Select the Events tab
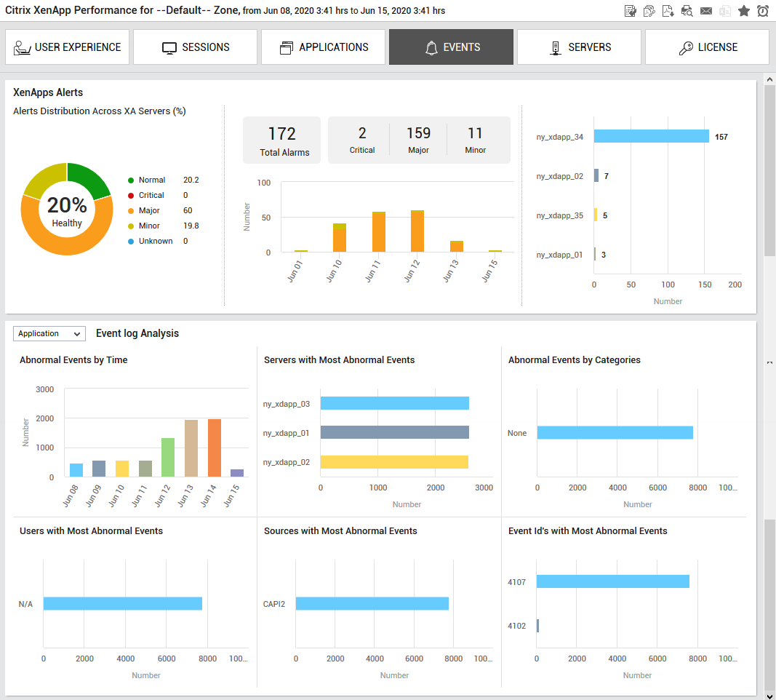 (x=452, y=47)
